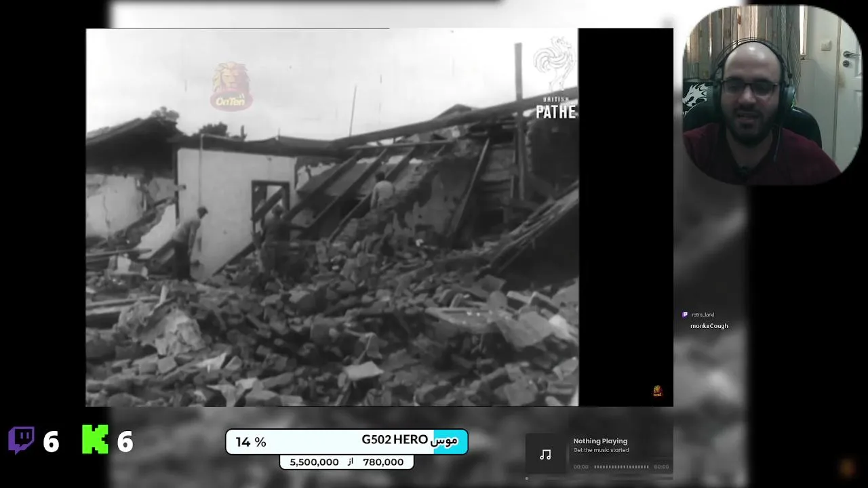Viewport: 868px width, 488px height.
Task: Click the chat badge icon beside retro_land
Action: (685, 314)
